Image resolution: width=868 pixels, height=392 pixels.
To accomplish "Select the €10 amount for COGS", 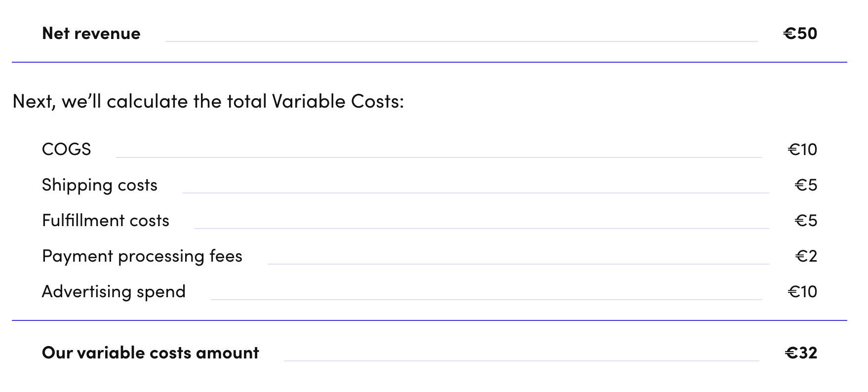I will tap(802, 149).
